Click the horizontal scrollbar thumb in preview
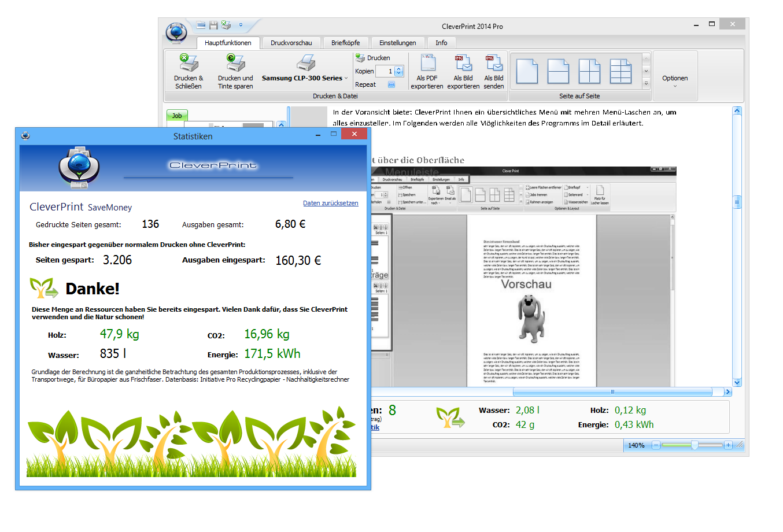Image resolution: width=783 pixels, height=532 pixels. [x=612, y=392]
